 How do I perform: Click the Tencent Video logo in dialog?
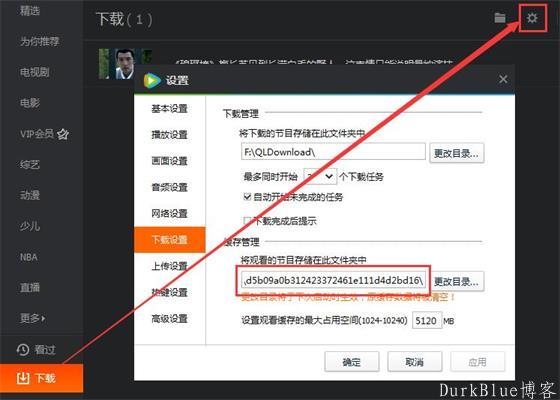tap(152, 80)
